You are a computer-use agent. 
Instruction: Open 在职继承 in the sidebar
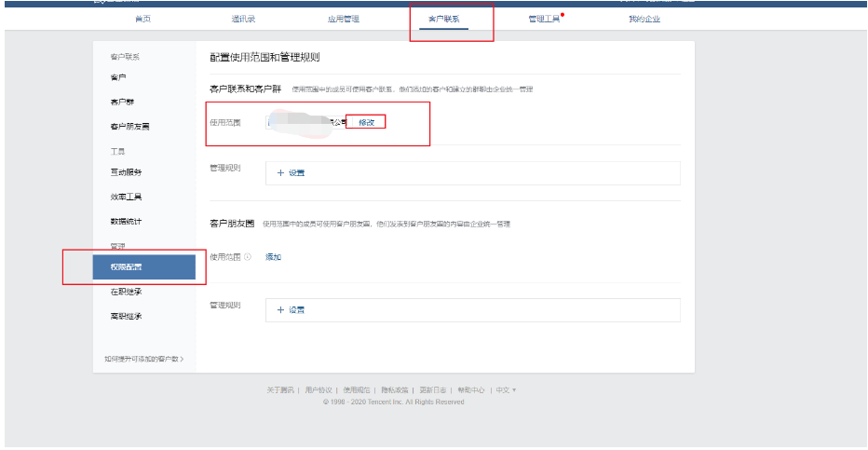tap(126, 291)
